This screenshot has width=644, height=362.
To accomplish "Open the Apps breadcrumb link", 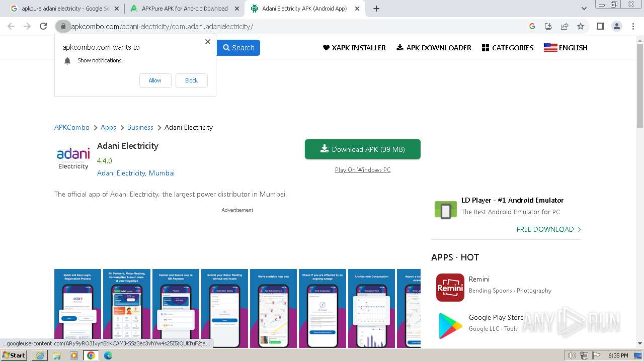I will (108, 127).
